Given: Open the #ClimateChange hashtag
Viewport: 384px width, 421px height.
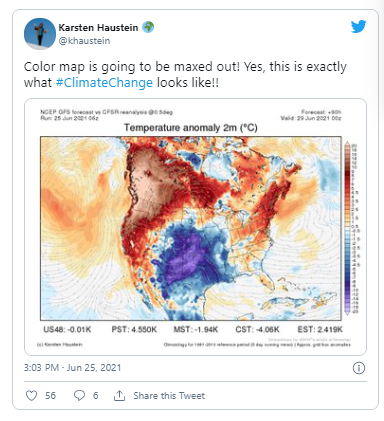Looking at the screenshot, I should pos(104,83).
